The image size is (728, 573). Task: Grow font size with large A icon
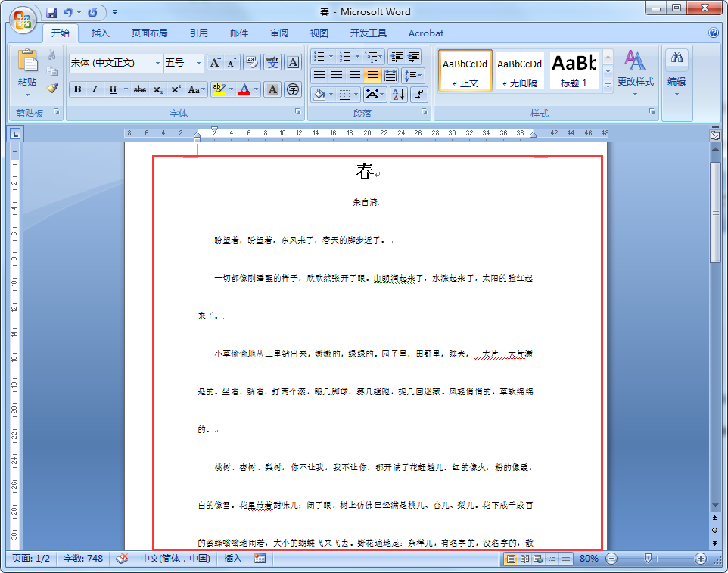click(x=215, y=63)
